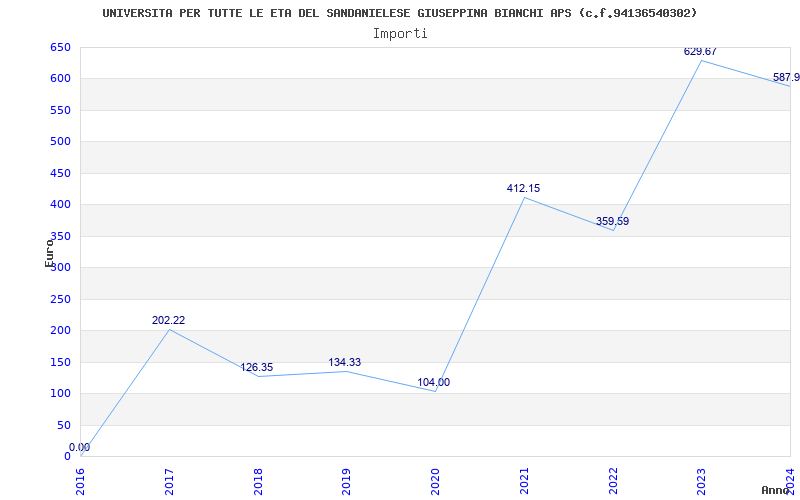
Task: Click the 202.22 data label for 2017
Action: tap(168, 320)
